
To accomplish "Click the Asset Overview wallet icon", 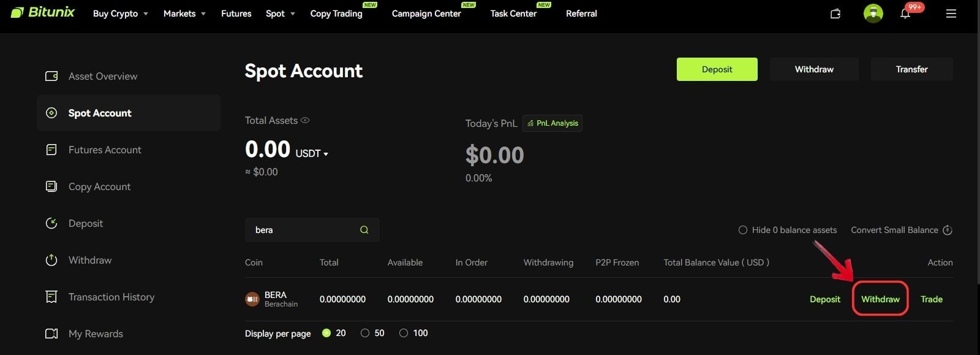I will (51, 76).
